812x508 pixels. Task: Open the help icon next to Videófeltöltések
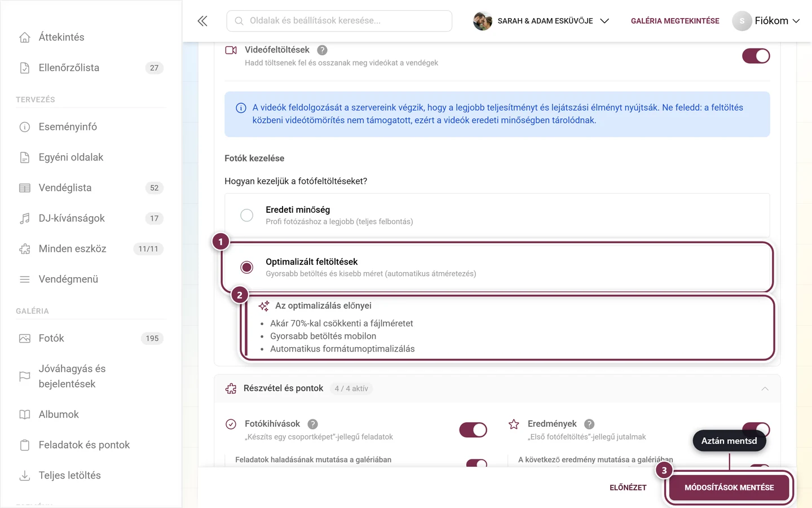click(x=322, y=50)
